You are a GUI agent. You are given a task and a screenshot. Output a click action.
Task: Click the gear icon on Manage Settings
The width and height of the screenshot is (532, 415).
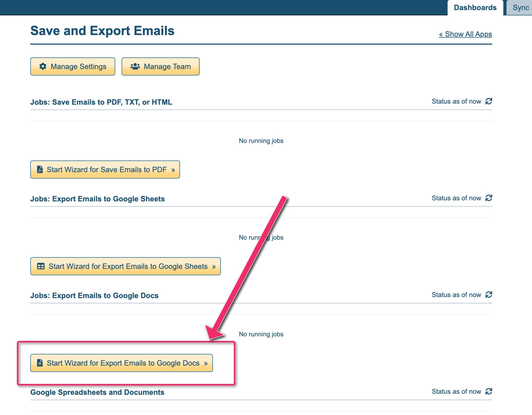43,66
